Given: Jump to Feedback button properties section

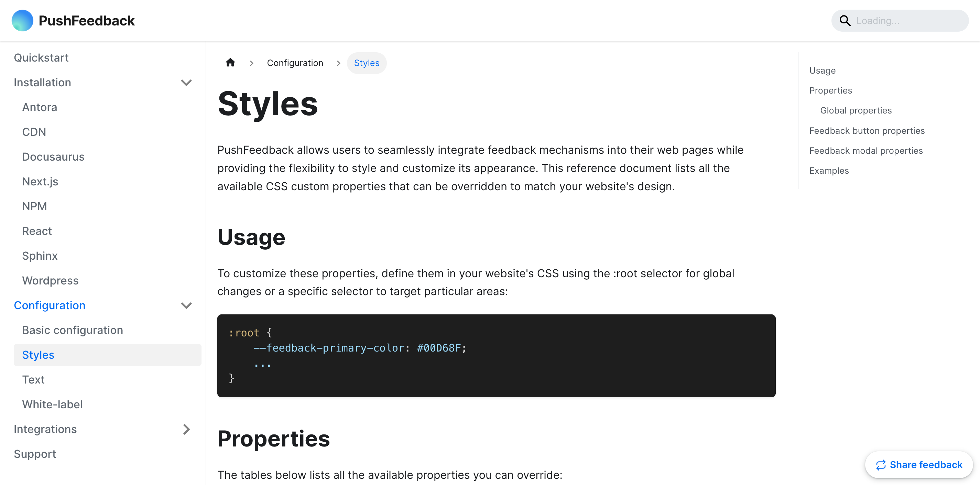Looking at the screenshot, I should pyautogui.click(x=867, y=131).
